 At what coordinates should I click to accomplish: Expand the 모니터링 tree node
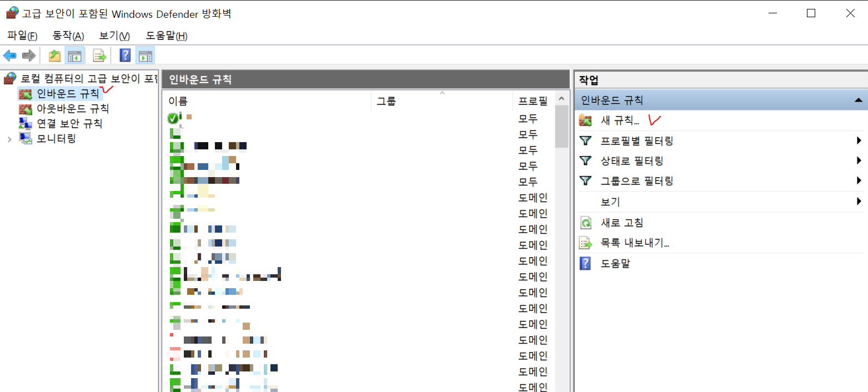coord(9,139)
